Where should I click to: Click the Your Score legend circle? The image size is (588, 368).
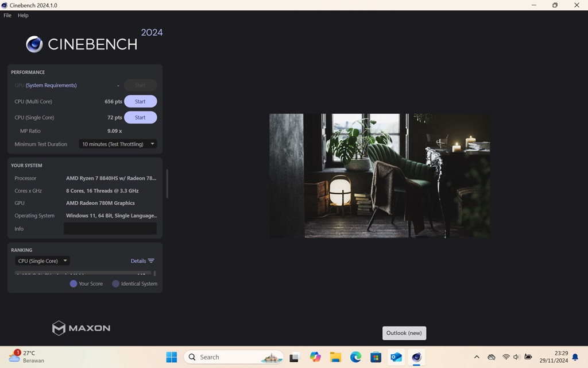tap(73, 283)
